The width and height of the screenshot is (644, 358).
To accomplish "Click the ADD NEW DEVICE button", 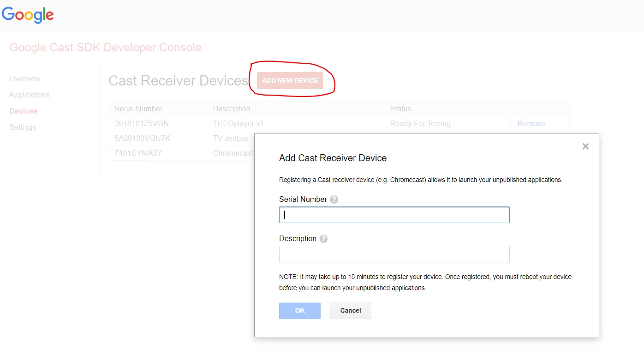I will (290, 80).
